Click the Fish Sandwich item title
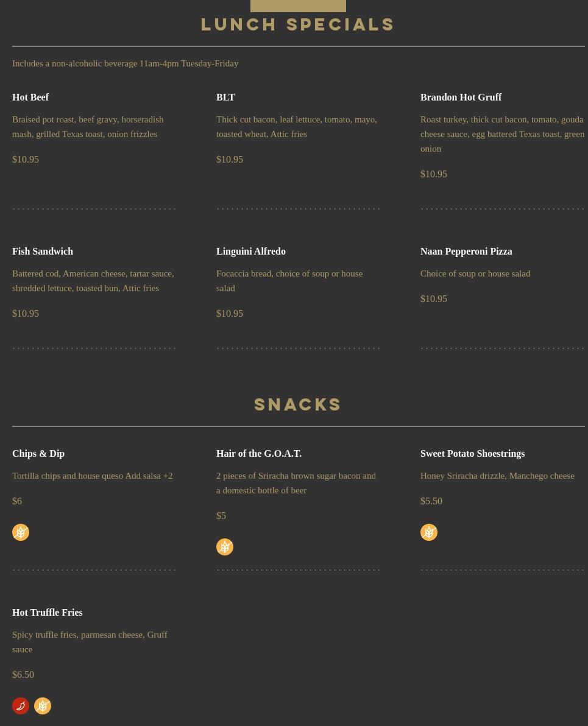Screen dimensions: 588x726 click(x=43, y=252)
